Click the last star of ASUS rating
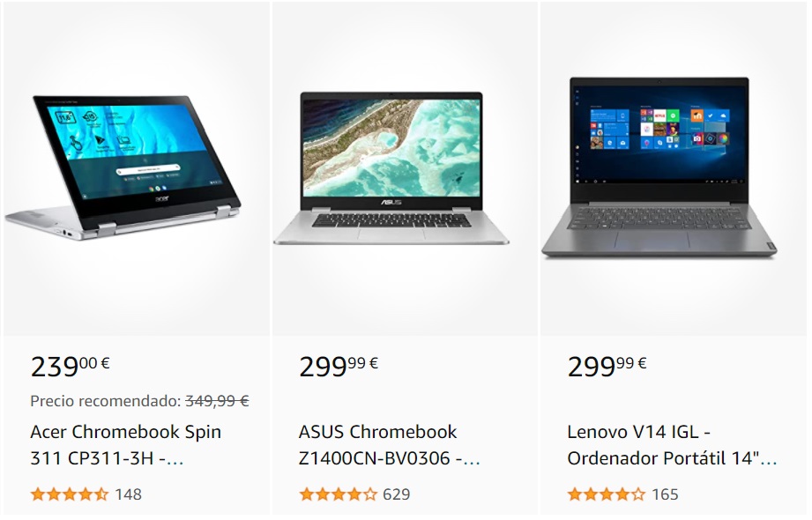Image resolution: width=812 pixels, height=520 pixels. [369, 494]
